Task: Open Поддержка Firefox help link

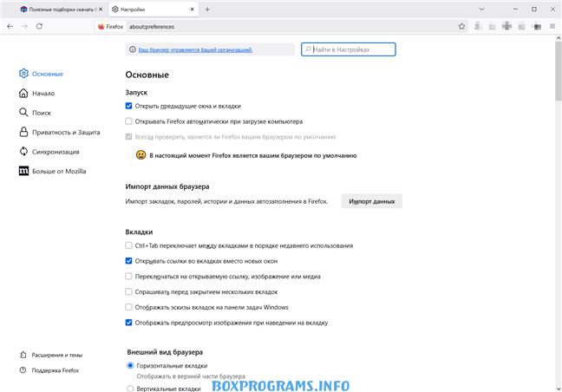Action: click(x=49, y=370)
